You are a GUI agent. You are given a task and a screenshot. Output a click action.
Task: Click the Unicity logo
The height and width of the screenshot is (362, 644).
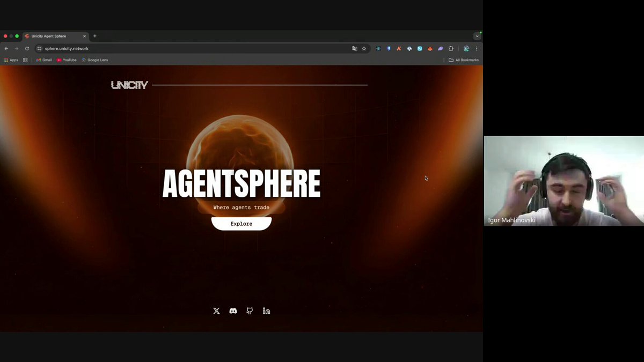tap(129, 85)
